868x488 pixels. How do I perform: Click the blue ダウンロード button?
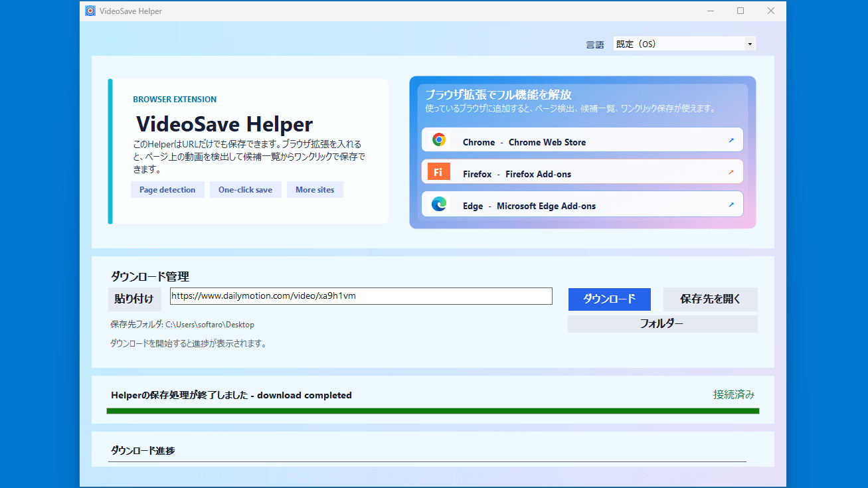[610, 299]
